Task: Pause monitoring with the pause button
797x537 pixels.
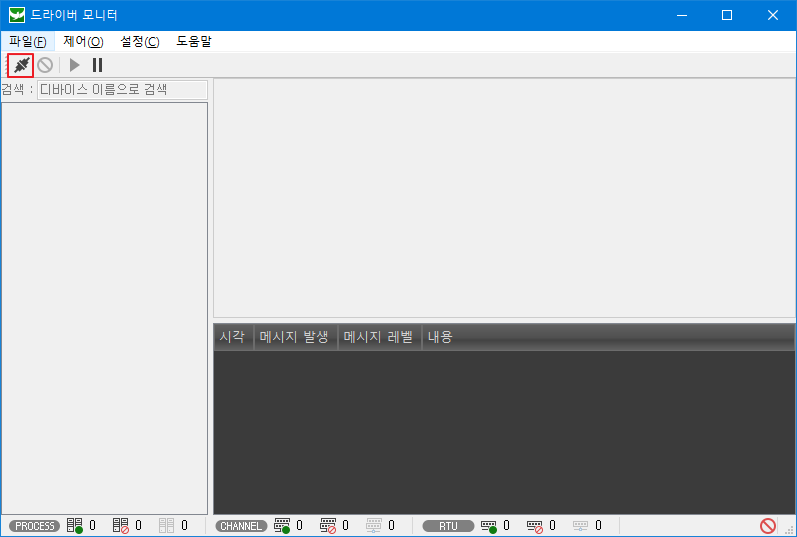Action: click(97, 65)
